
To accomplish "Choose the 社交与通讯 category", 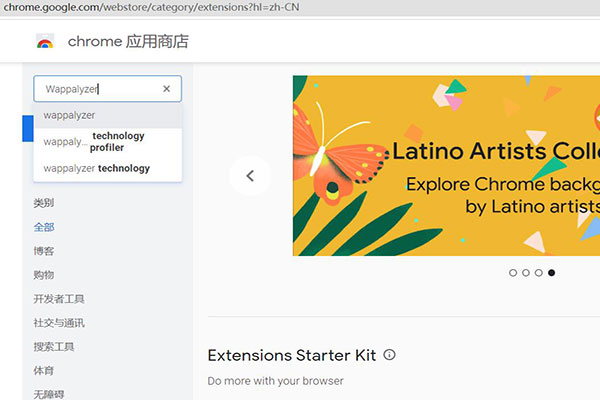I will tap(59, 323).
